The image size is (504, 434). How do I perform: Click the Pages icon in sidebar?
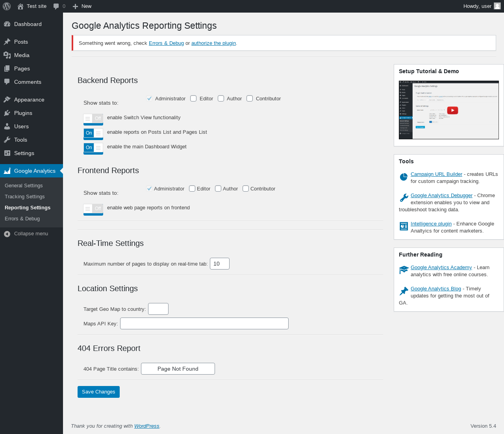[x=7, y=68]
